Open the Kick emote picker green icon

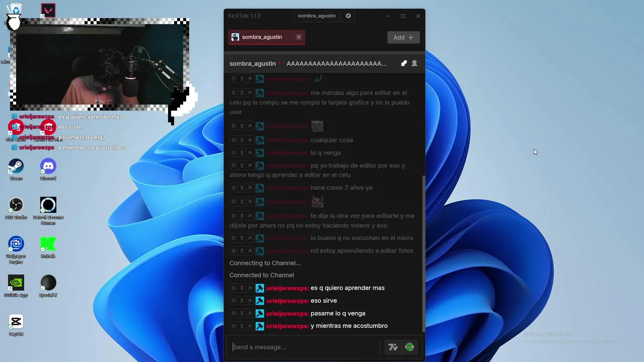point(410,347)
